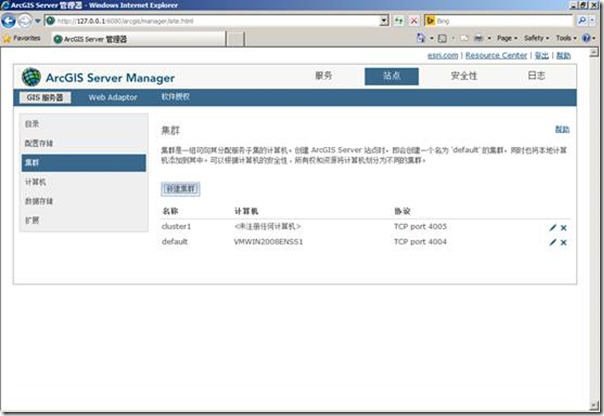Screen dimensions: 604x416
Task: Click the red Stop loading icon
Action: point(414,21)
